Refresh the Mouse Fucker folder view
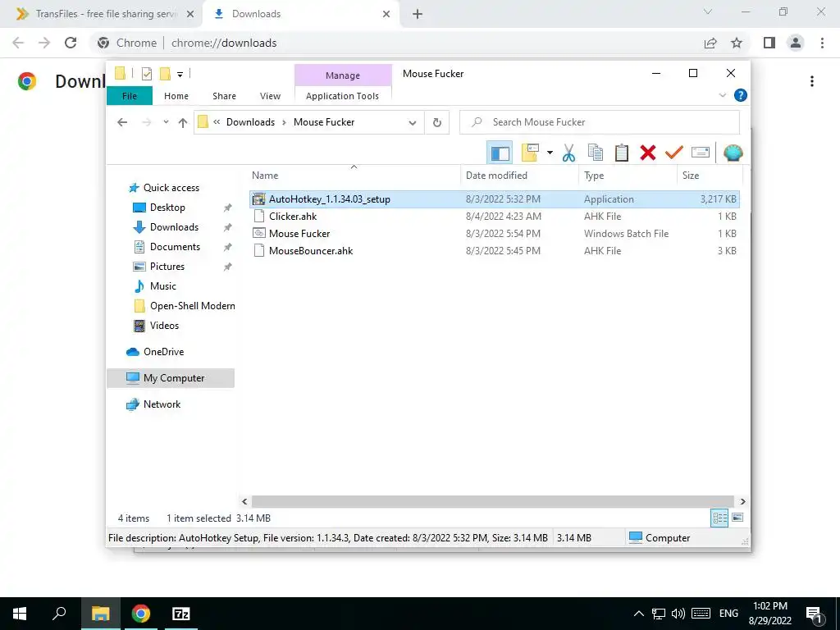This screenshot has width=840, height=630. coord(436,123)
